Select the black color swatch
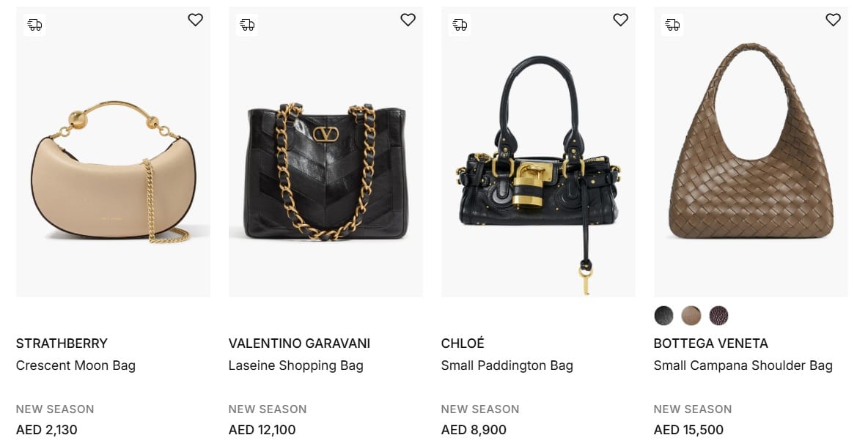The image size is (868, 446). pos(663,316)
